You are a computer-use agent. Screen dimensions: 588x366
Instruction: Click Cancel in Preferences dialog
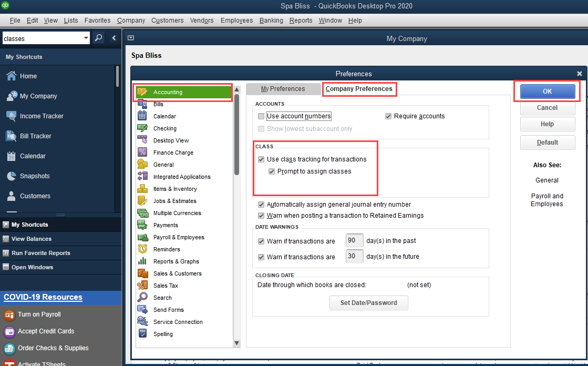[547, 108]
